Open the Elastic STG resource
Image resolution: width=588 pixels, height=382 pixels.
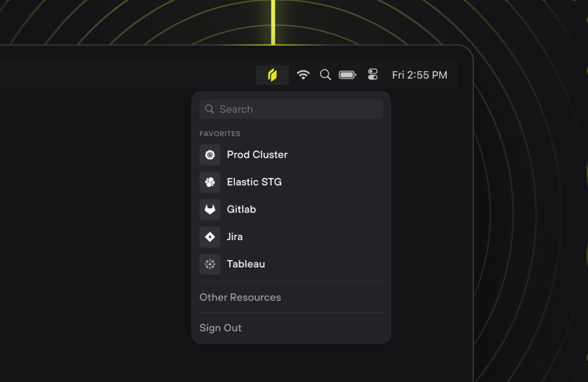pos(254,182)
